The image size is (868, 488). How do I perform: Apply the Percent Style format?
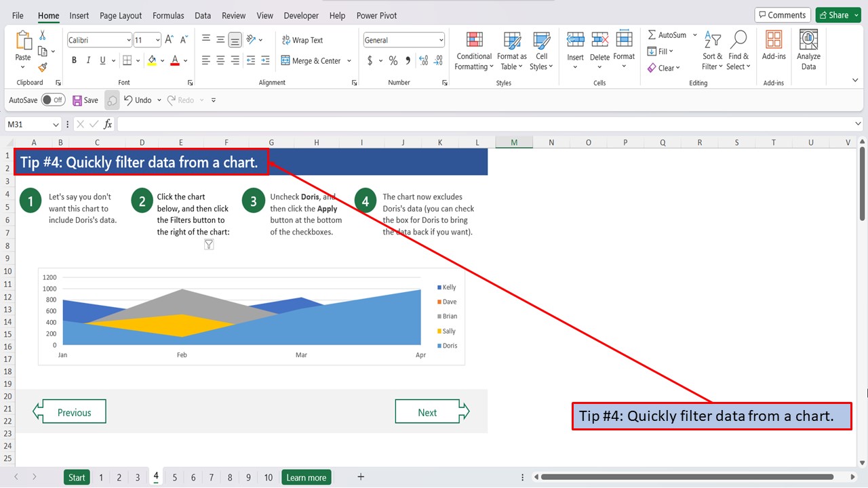pyautogui.click(x=393, y=60)
